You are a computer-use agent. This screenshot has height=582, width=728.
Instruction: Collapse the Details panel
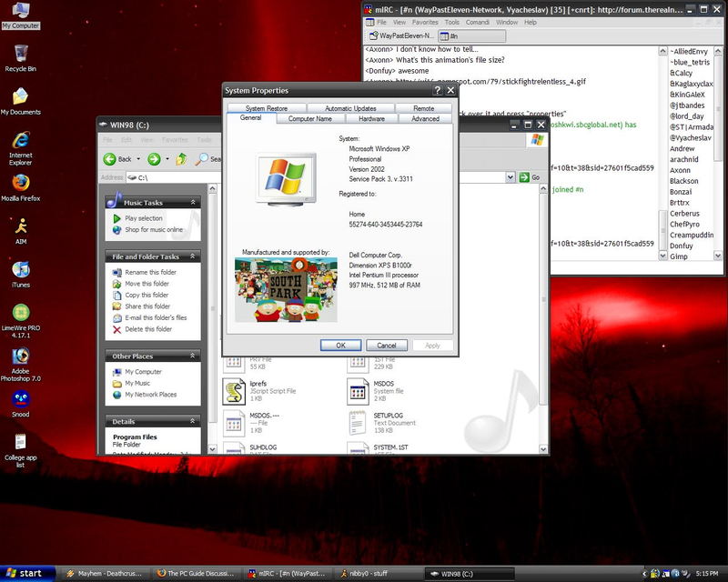click(193, 421)
